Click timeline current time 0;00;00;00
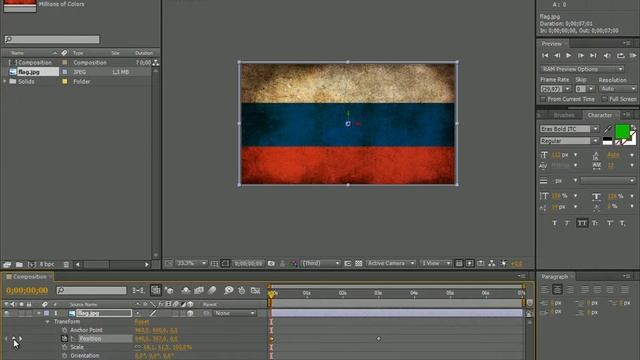The width and height of the screenshot is (640, 360). click(27, 290)
